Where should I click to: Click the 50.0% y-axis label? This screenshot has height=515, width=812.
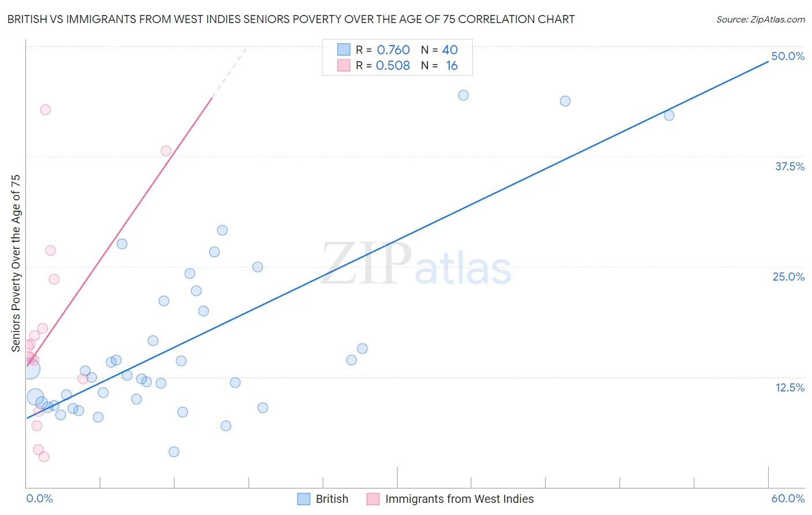[x=788, y=56]
